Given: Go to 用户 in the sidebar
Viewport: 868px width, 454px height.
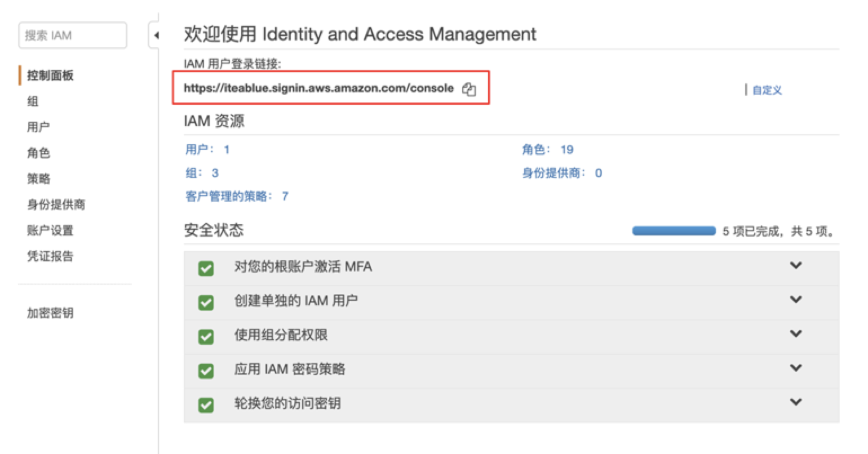Looking at the screenshot, I should [38, 127].
